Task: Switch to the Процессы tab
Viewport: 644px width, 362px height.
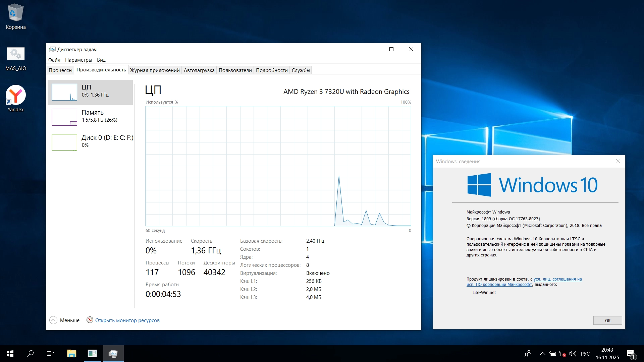Action: tap(60, 70)
